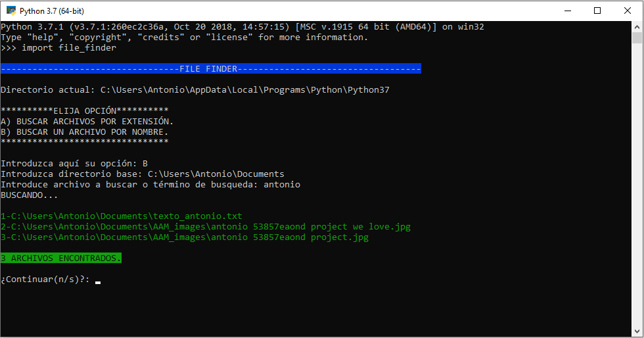Click the search term 'antonio' input line

point(150,185)
